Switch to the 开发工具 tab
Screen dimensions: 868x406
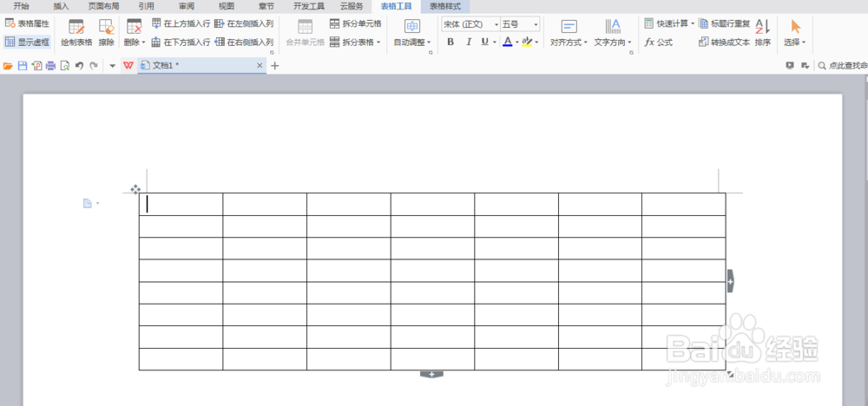coord(309,7)
